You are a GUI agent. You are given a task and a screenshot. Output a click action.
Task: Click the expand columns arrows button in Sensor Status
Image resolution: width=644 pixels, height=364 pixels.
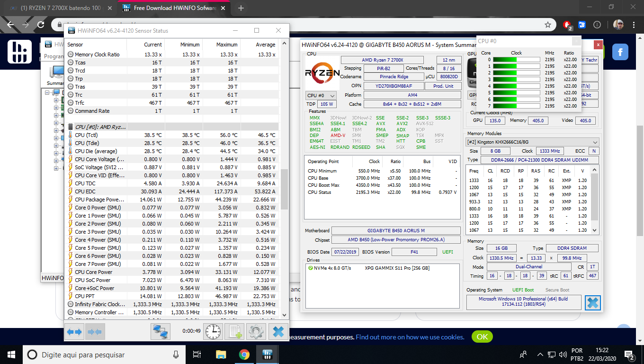tap(74, 332)
